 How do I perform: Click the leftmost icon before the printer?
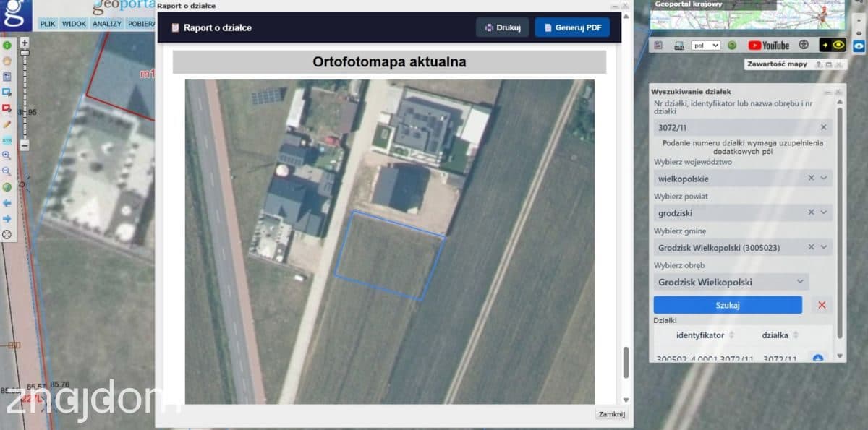point(658,46)
